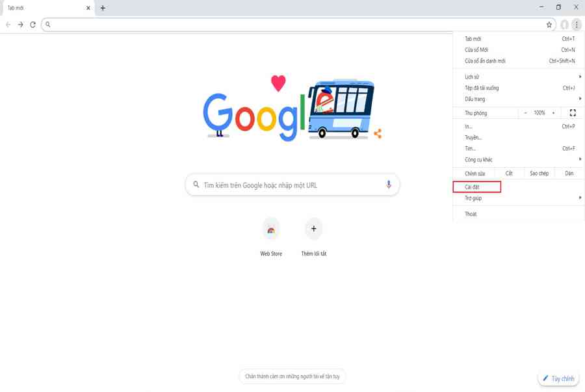Expand the 'Trợ giúp' help submenu
This screenshot has width=585, height=392.
(x=519, y=198)
